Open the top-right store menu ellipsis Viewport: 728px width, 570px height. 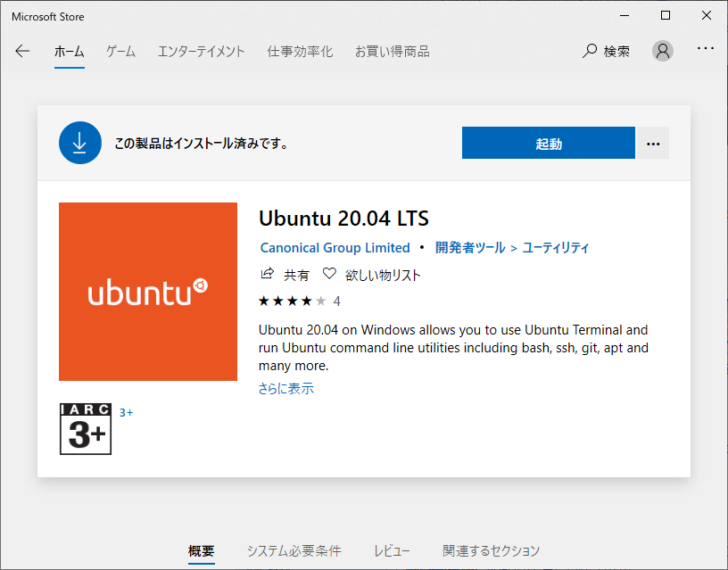[x=705, y=48]
